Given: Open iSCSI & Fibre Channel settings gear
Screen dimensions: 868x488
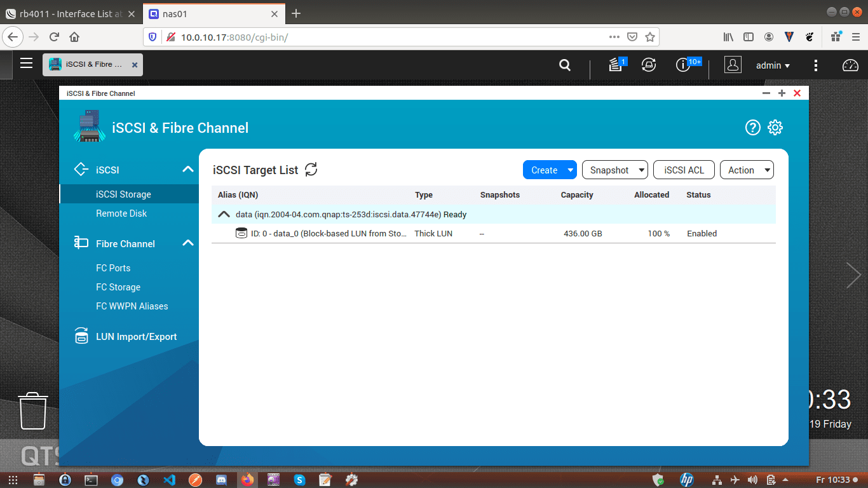Looking at the screenshot, I should point(775,128).
